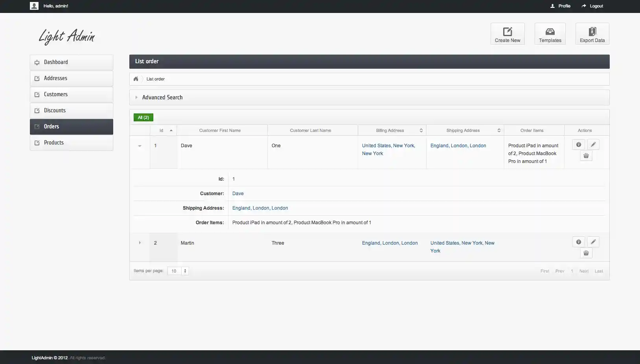Click the Logout link
This screenshot has width=640, height=364.
coord(592,6)
